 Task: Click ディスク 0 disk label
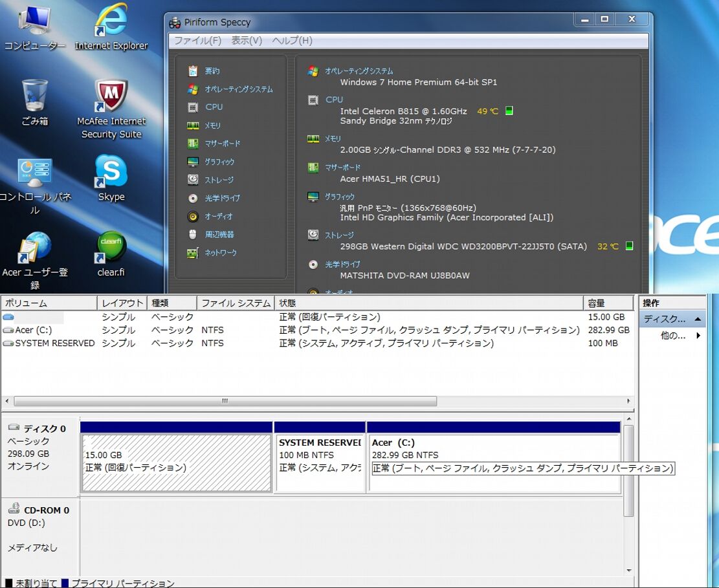(45, 428)
